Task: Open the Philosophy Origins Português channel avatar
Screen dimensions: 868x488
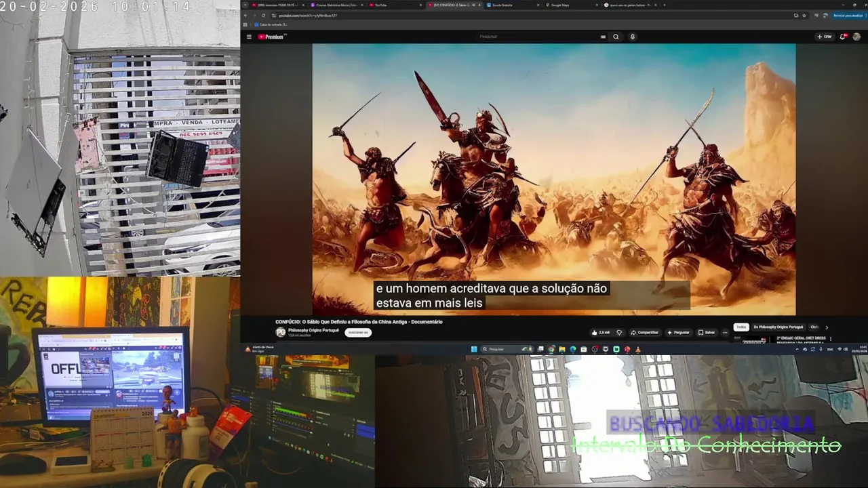Action: [281, 332]
